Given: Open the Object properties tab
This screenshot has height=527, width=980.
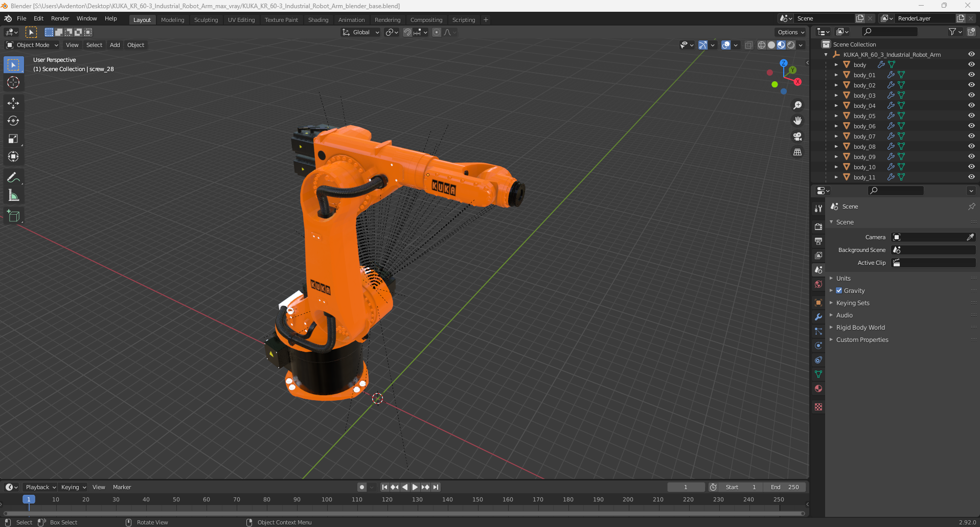Looking at the screenshot, I should pyautogui.click(x=818, y=303).
